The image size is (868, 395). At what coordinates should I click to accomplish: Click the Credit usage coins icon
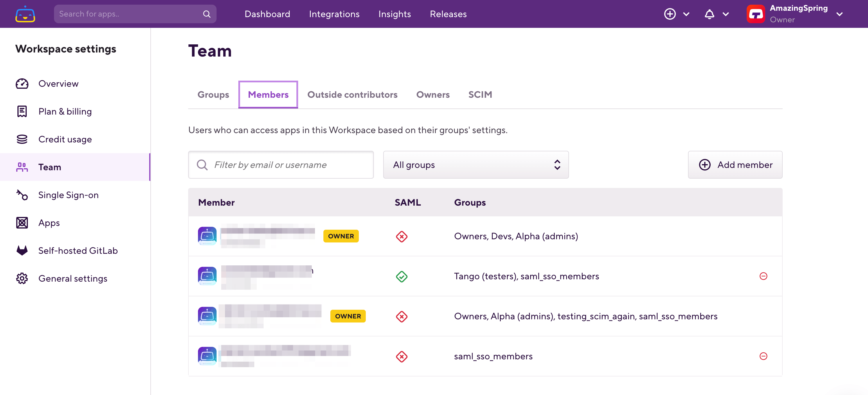click(22, 139)
